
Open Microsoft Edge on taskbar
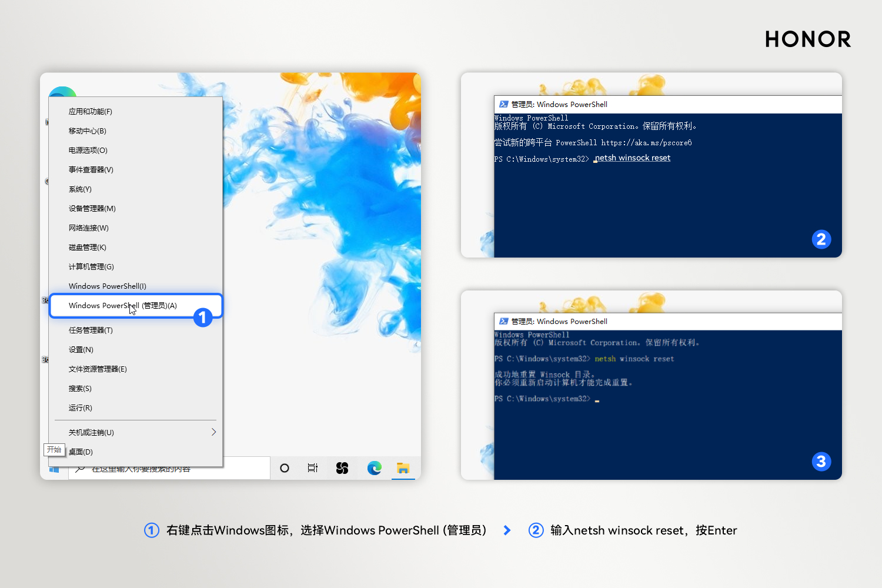pos(375,468)
